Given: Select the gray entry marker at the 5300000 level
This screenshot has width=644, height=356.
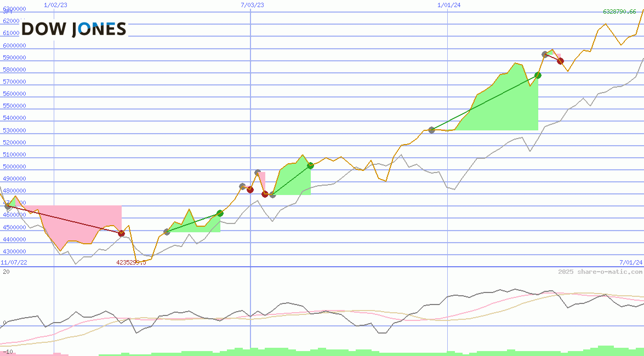Looking at the screenshot, I should click(431, 130).
